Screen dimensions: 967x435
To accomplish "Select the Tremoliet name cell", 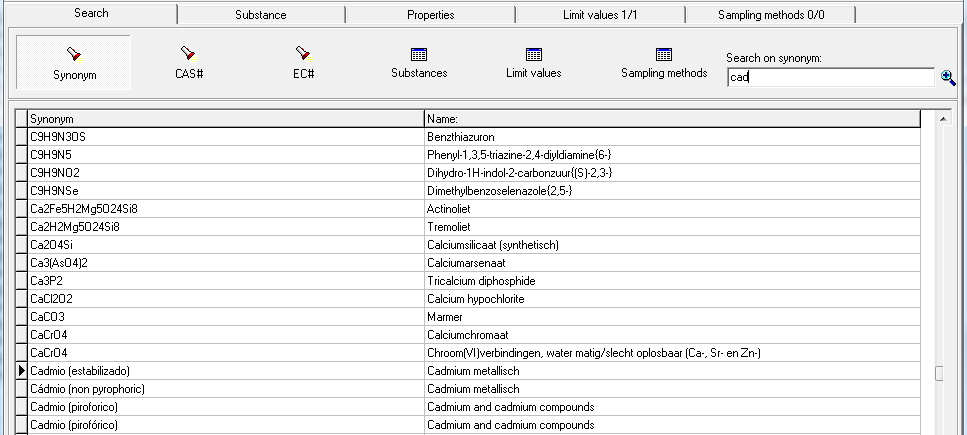I will pyautogui.click(x=670, y=227).
